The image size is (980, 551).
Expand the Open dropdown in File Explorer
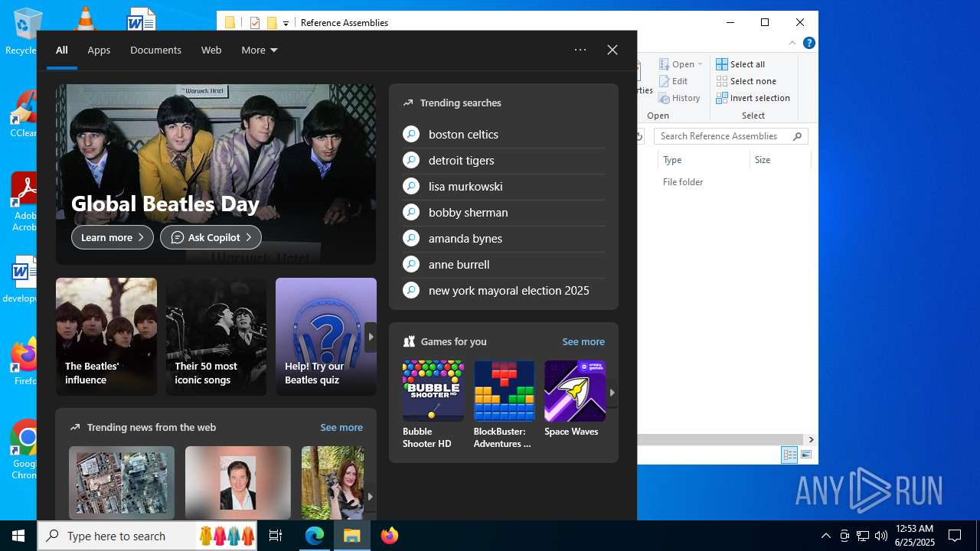[x=700, y=64]
